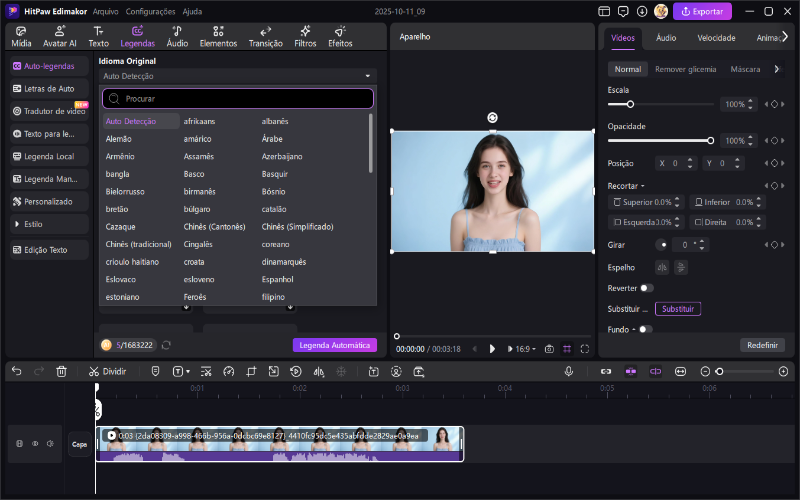Switch to the Velocidade tab
This screenshot has height=500, width=800.
(x=716, y=38)
